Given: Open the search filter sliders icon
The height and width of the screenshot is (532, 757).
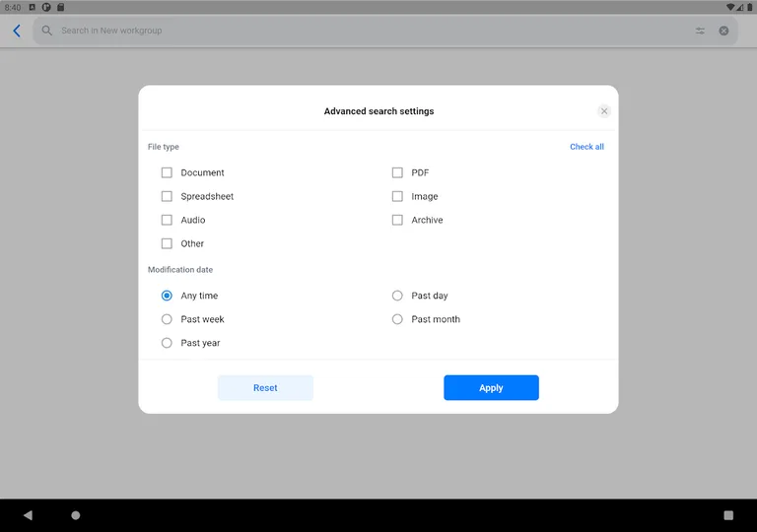Looking at the screenshot, I should [x=700, y=31].
